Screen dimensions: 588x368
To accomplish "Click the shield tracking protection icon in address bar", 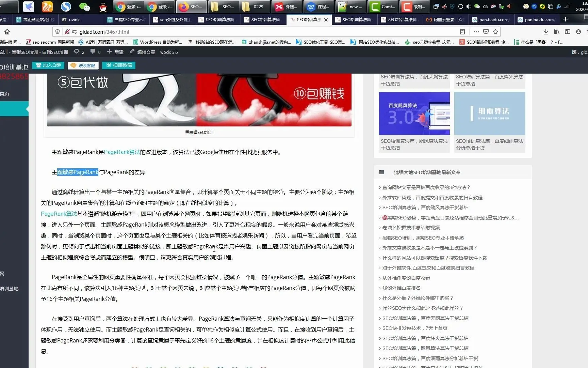I will coord(58,32).
